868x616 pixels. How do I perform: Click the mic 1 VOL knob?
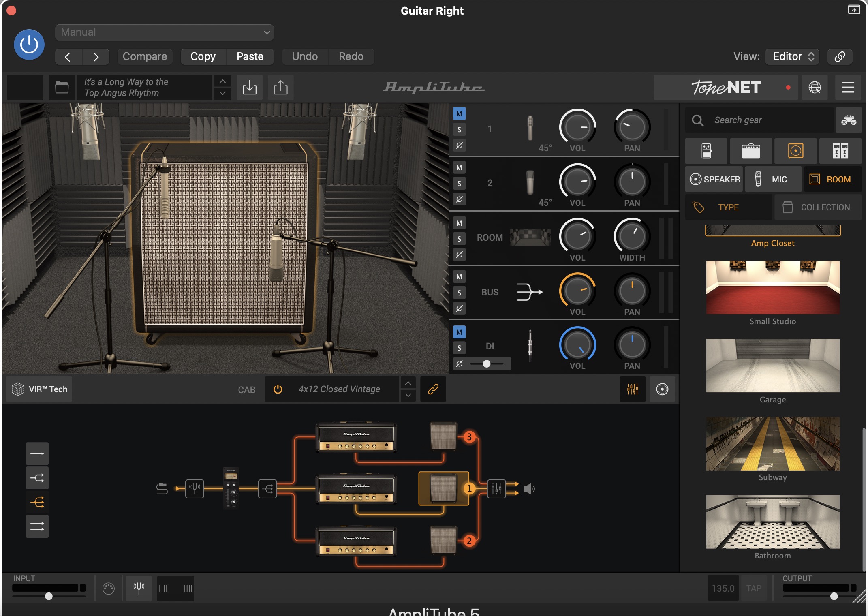pos(577,127)
